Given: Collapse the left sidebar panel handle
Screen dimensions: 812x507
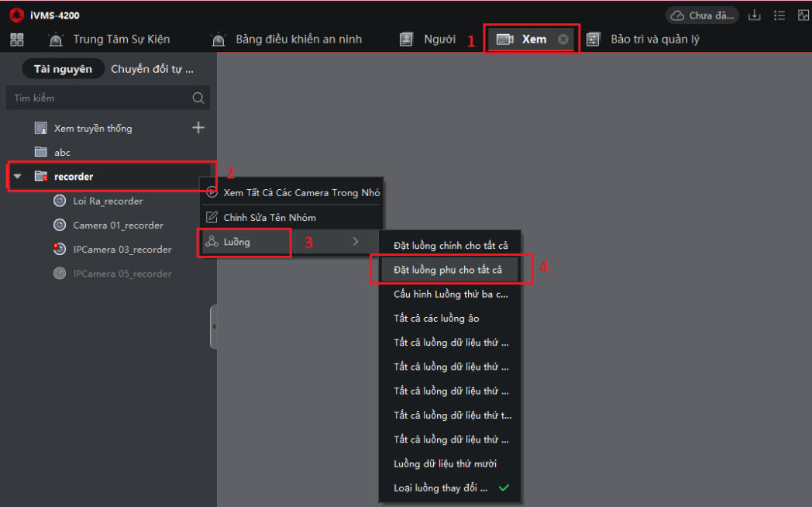Looking at the screenshot, I should tap(213, 326).
